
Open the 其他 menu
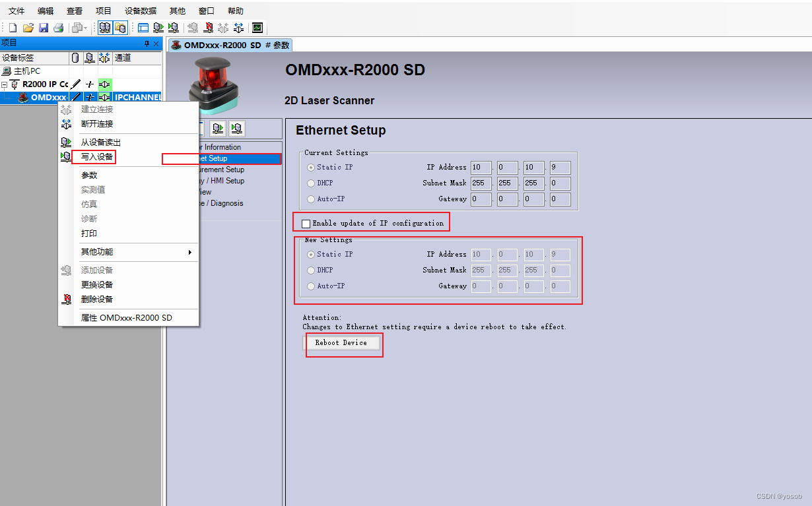(178, 11)
